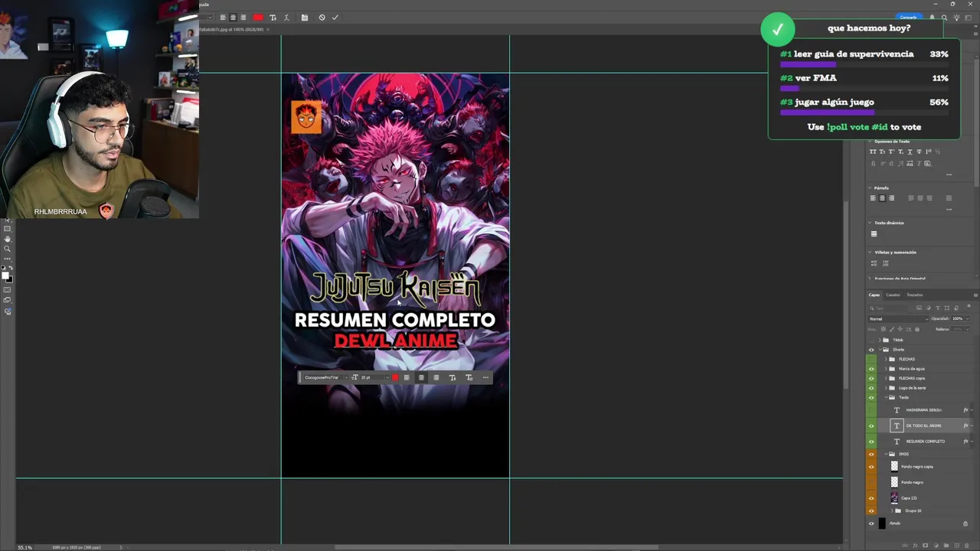980x551 pixels.
Task: Click the bullet list icon under Viñetas y numeración
Action: point(874,263)
